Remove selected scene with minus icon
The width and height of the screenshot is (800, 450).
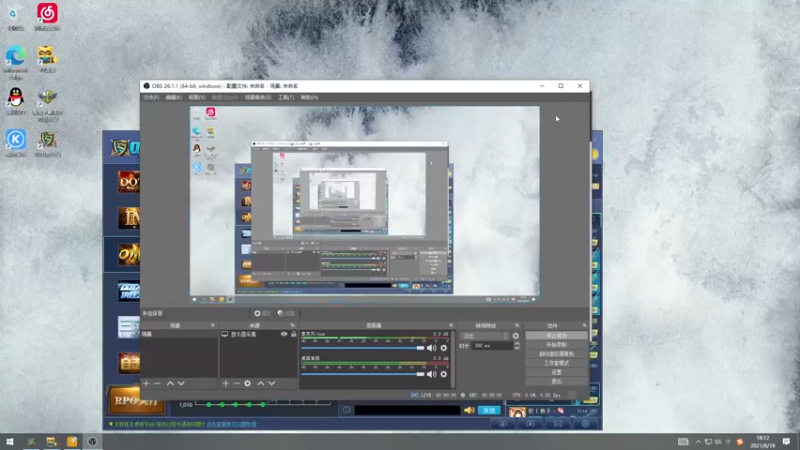(157, 383)
